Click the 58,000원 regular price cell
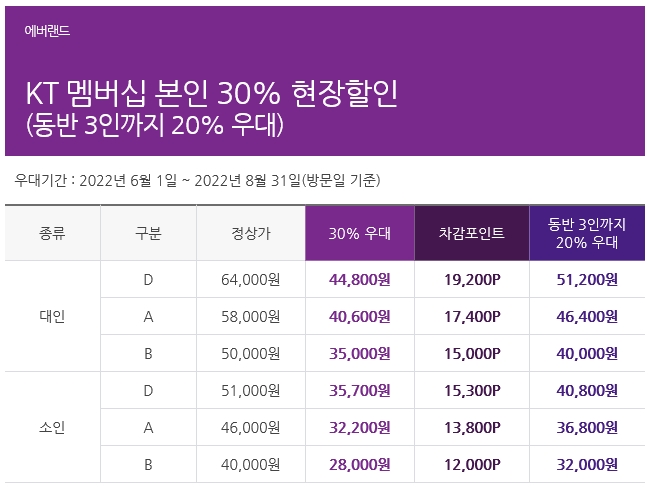This screenshot has height=487, width=649. point(250,317)
